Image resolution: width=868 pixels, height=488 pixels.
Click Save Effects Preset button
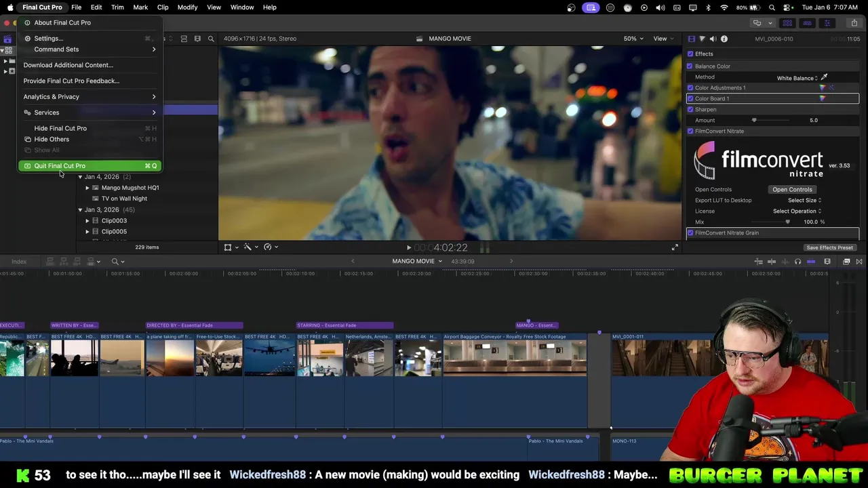[829, 248]
